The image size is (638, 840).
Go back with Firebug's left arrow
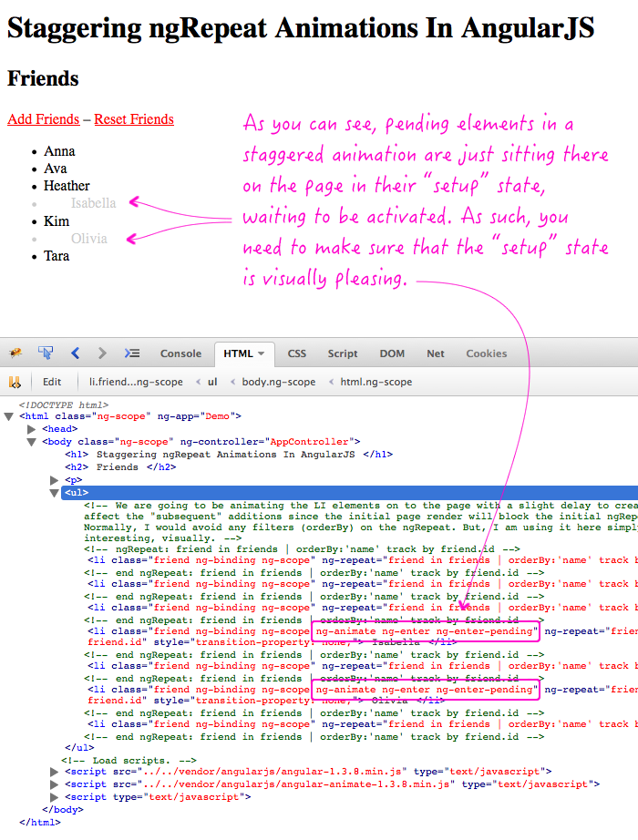pos(75,353)
